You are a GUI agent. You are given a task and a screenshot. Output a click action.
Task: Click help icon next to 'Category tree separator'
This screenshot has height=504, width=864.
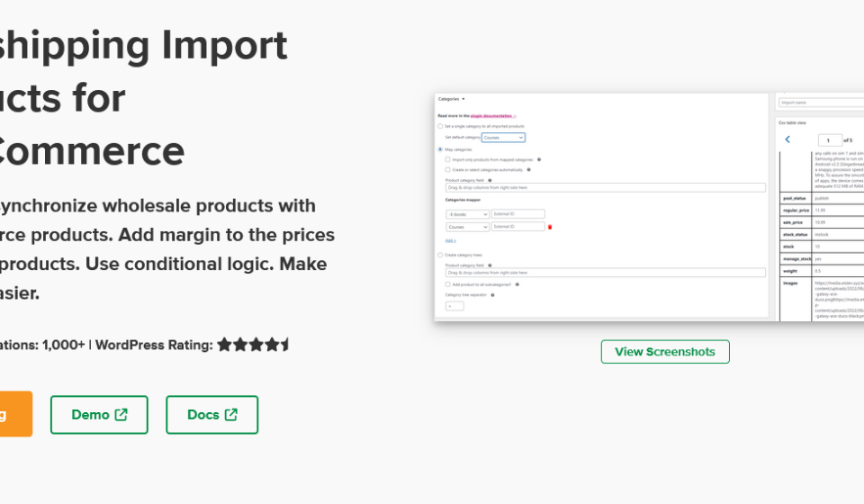pos(492,295)
